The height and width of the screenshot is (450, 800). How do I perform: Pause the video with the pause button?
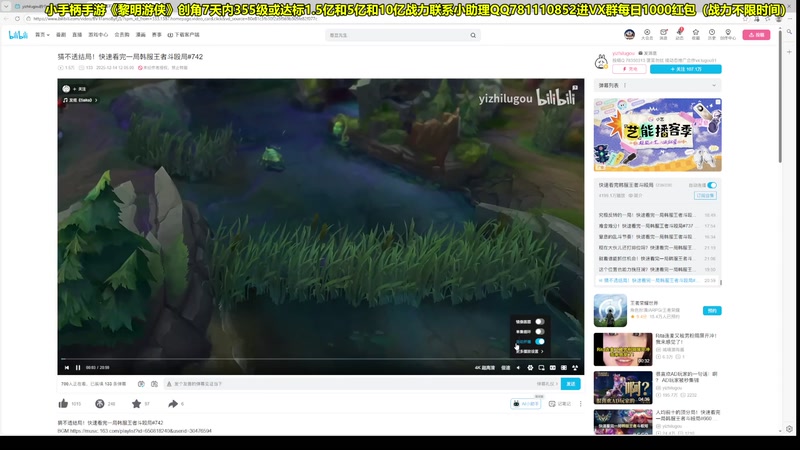(x=78, y=367)
